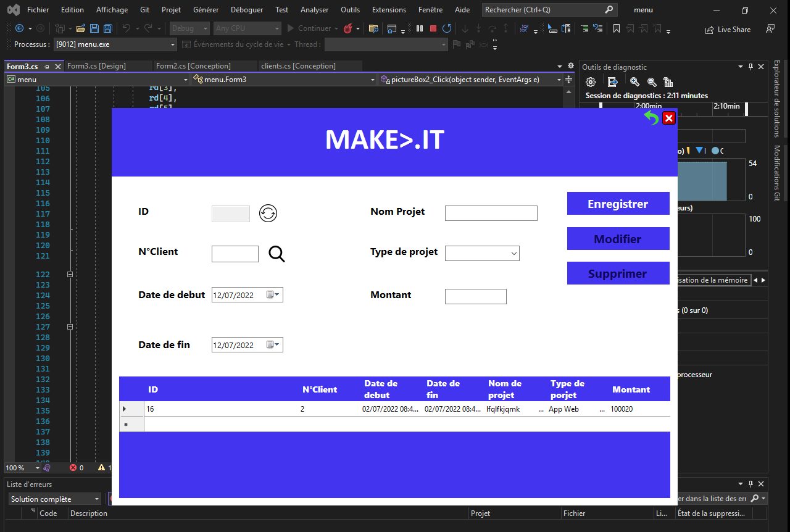Pin the Outils de diagnostic window
This screenshot has width=790, height=532.
click(x=750, y=67)
